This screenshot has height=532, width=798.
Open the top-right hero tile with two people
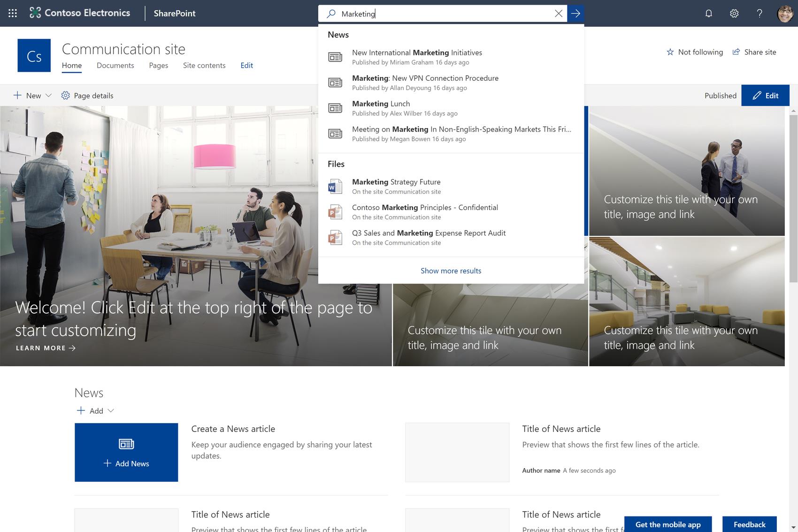point(687,171)
